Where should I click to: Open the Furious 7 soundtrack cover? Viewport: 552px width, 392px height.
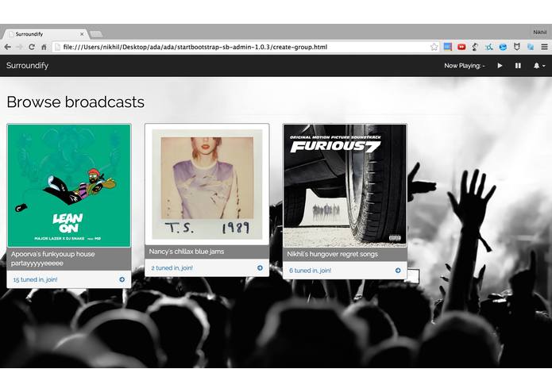pos(345,186)
